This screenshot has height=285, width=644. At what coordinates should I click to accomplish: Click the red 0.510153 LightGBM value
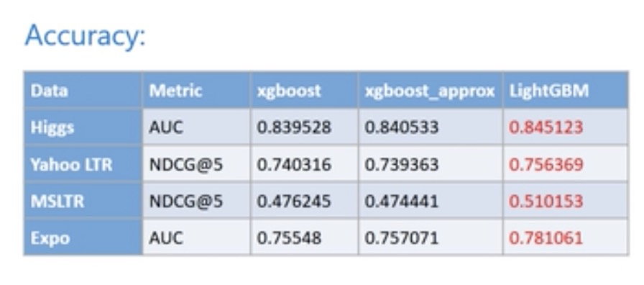pos(546,202)
